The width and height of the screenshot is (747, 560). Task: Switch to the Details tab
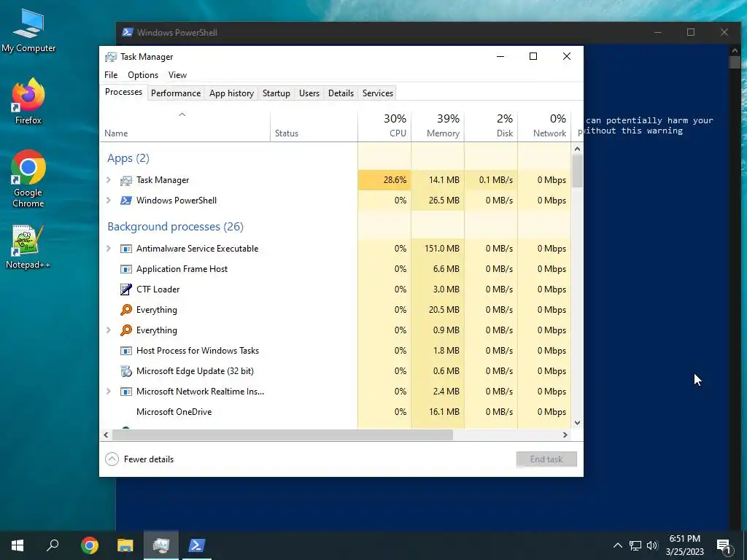coord(341,93)
